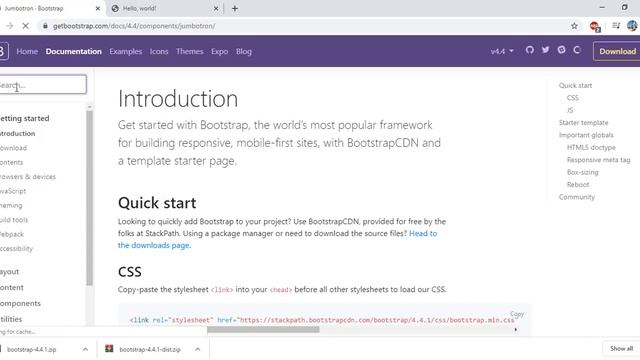Close the Hello, world! tab
Screen dimensions: 640x360
click(x=216, y=9)
